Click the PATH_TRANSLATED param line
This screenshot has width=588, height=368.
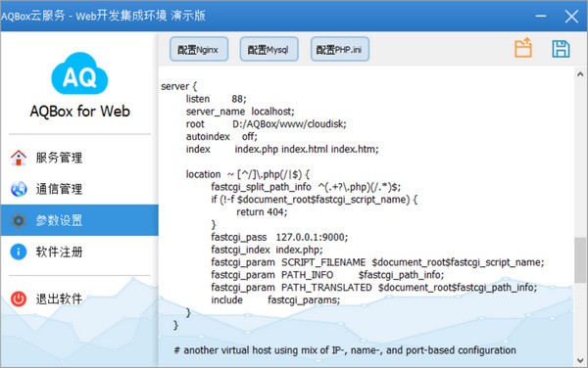374,287
